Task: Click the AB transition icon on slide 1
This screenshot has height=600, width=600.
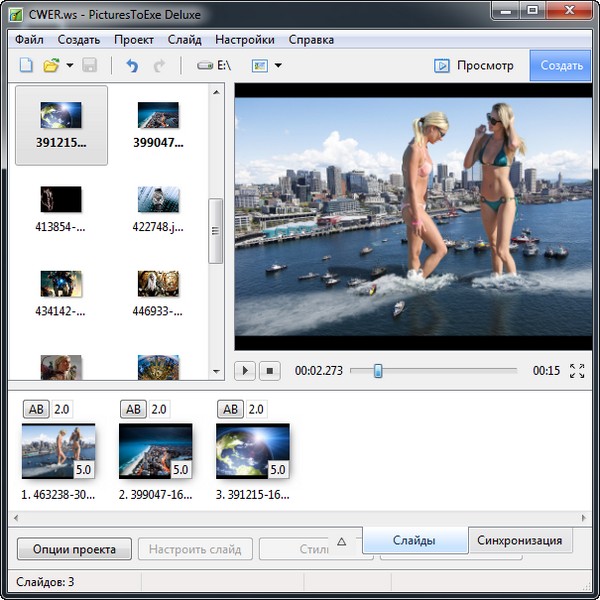Action: tap(35, 409)
